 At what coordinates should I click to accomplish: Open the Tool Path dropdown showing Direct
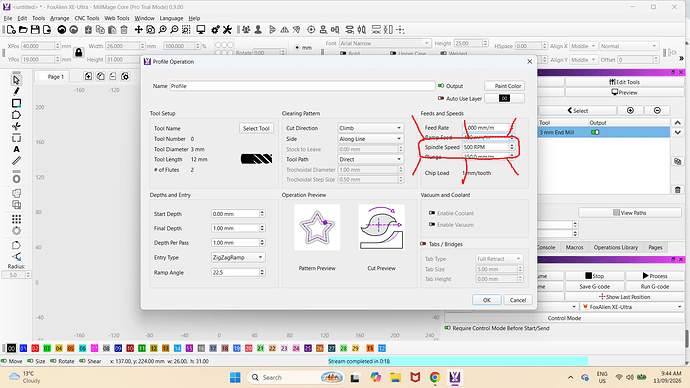tap(370, 159)
